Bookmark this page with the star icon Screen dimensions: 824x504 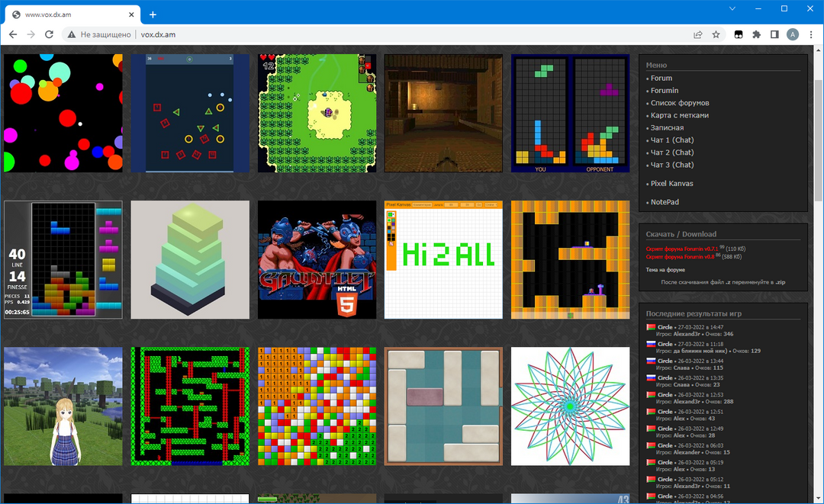pos(716,34)
